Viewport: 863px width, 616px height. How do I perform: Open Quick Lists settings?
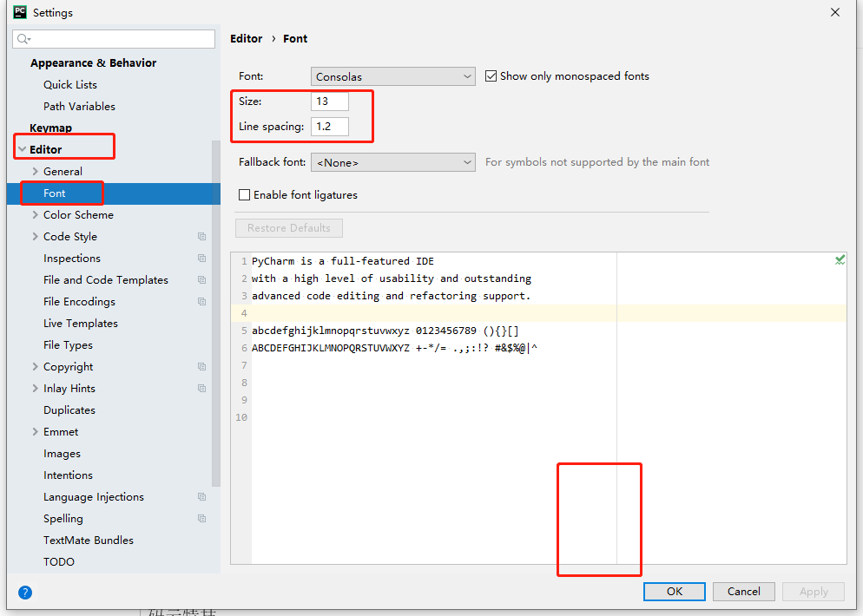click(70, 85)
